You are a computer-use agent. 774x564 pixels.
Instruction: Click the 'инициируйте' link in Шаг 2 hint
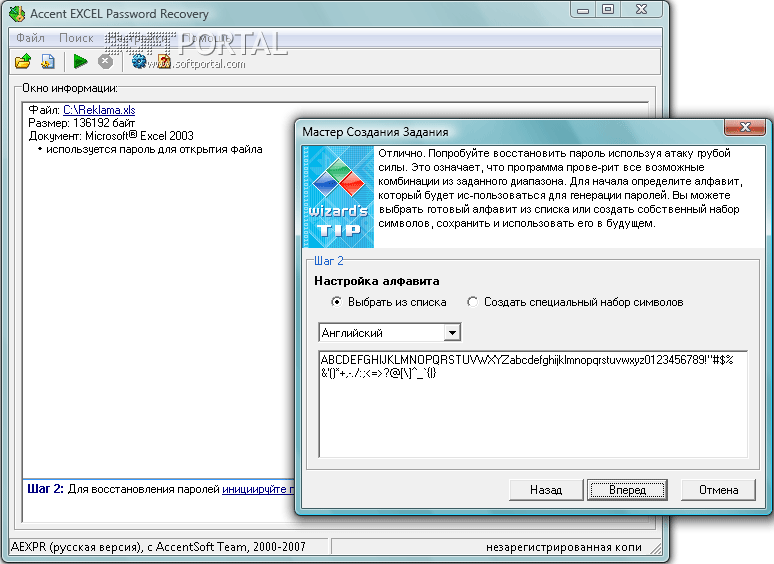(x=257, y=489)
